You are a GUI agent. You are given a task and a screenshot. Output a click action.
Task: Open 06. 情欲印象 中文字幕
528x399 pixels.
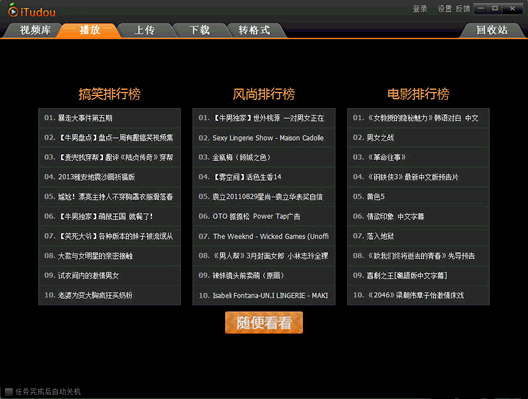click(x=418, y=217)
